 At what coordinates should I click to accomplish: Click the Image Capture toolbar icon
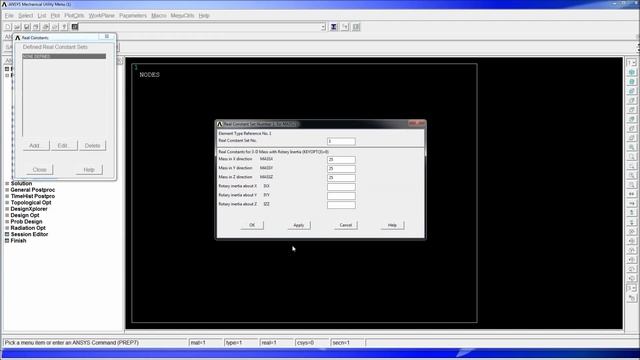point(45,27)
